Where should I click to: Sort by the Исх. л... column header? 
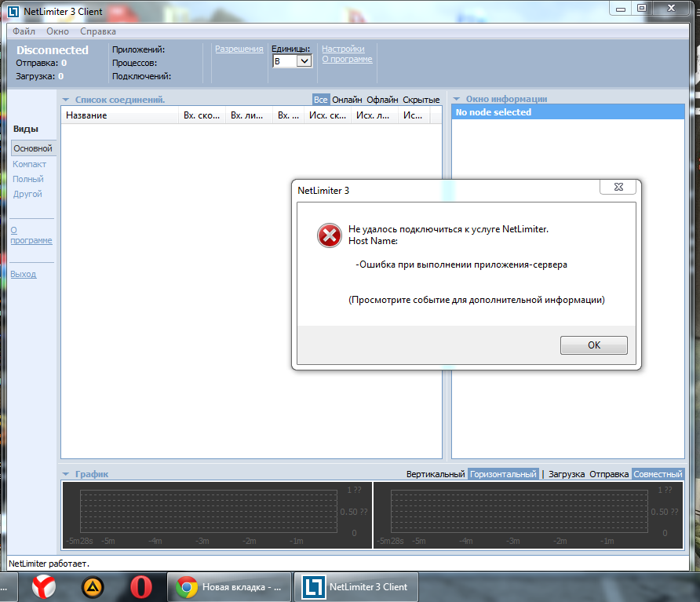click(374, 115)
